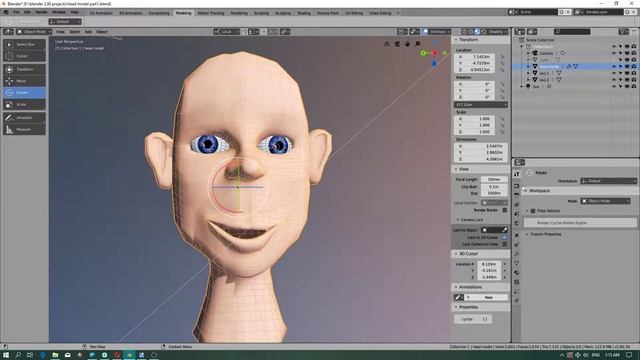This screenshot has width=640, height=360.
Task: Select the Select Box tool
Action: pos(24,44)
